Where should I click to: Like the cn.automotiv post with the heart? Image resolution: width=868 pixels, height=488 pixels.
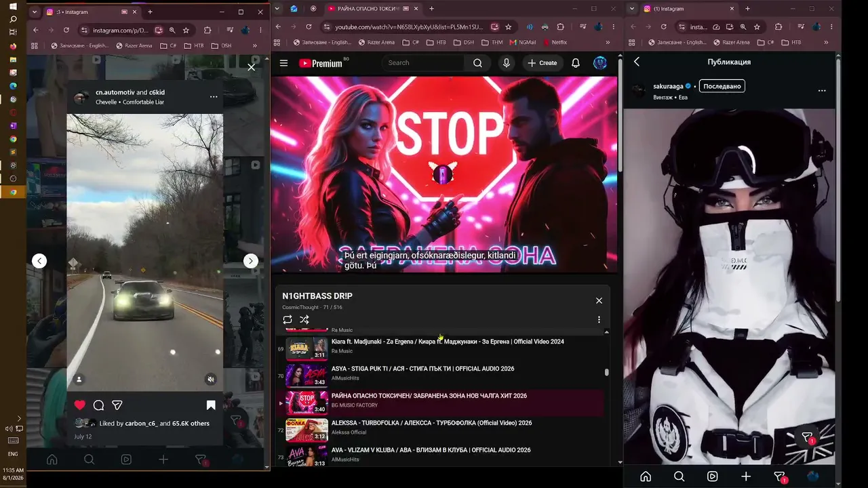click(80, 405)
